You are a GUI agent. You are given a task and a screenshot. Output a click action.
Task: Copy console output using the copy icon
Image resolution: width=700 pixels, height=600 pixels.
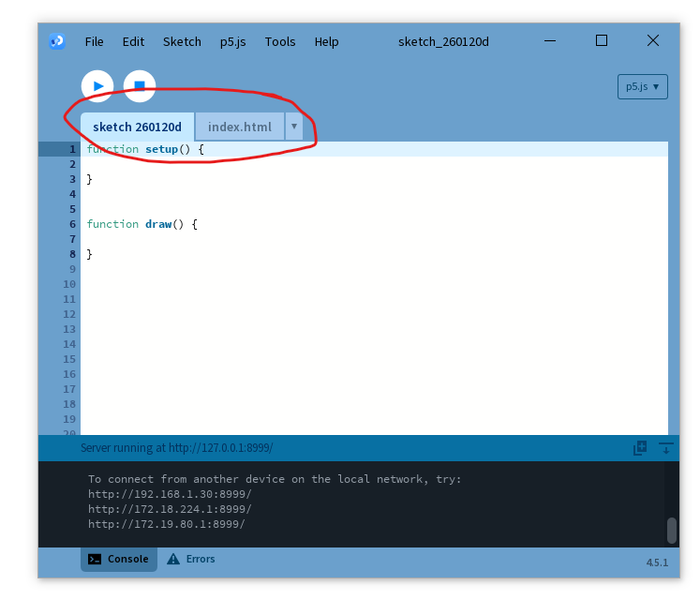[640, 448]
